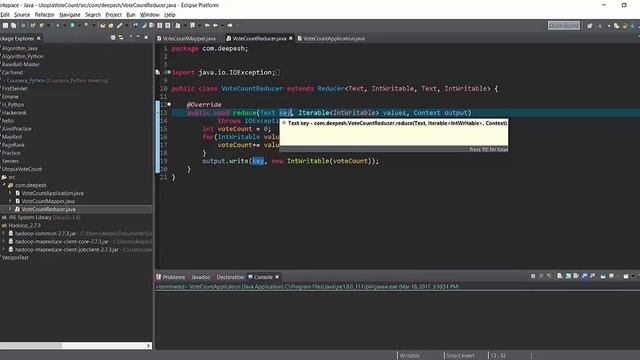Click the Run Last External Tool icon
The image size is (640, 360).
click(x=86, y=25)
